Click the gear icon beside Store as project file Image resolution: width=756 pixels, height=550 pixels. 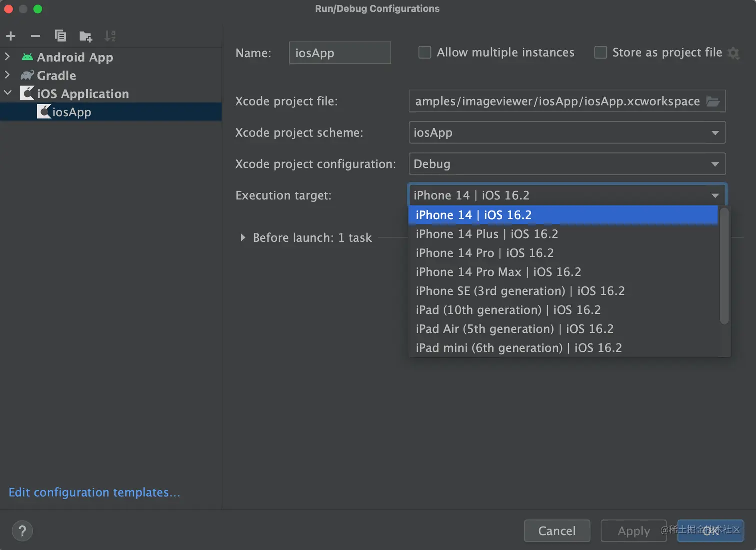(733, 53)
